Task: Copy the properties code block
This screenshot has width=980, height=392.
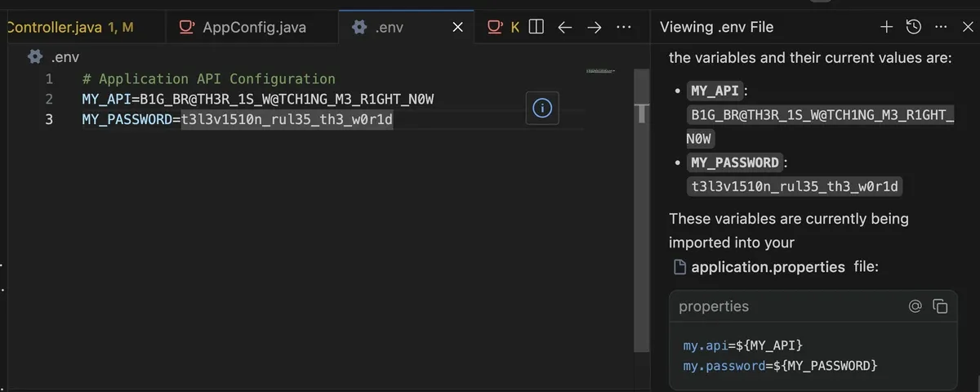Action: (x=940, y=306)
